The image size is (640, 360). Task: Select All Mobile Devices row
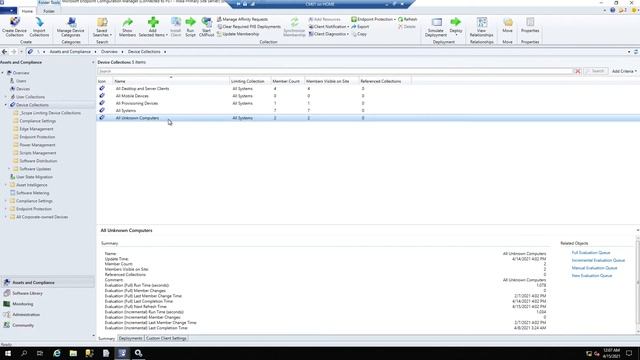coord(368,96)
